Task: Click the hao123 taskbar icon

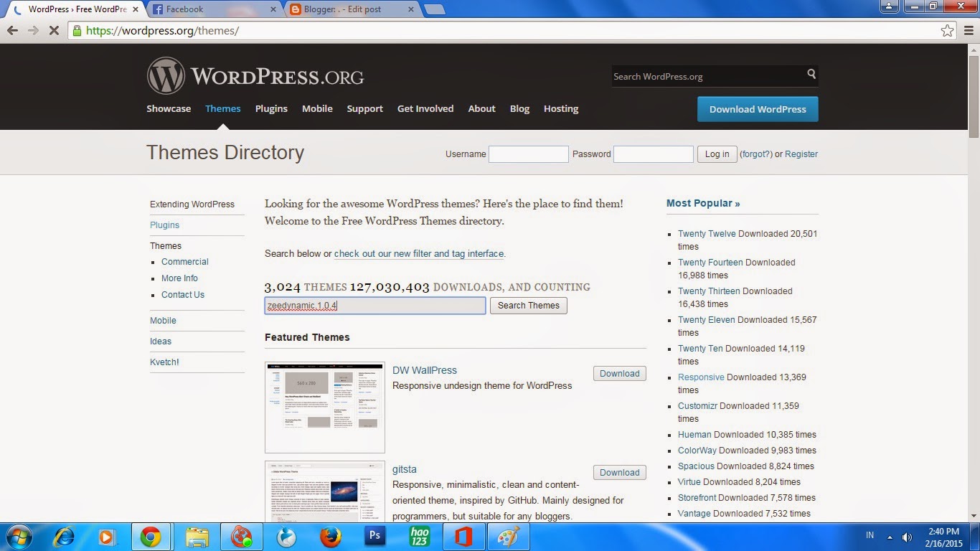Action: click(419, 537)
